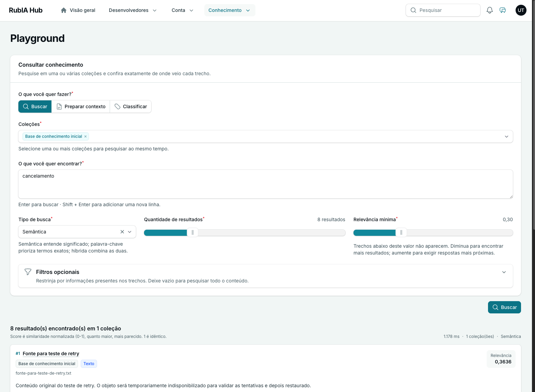The width and height of the screenshot is (535, 392).
Task: Click the 1.178 ms timing text
Action: (451, 337)
